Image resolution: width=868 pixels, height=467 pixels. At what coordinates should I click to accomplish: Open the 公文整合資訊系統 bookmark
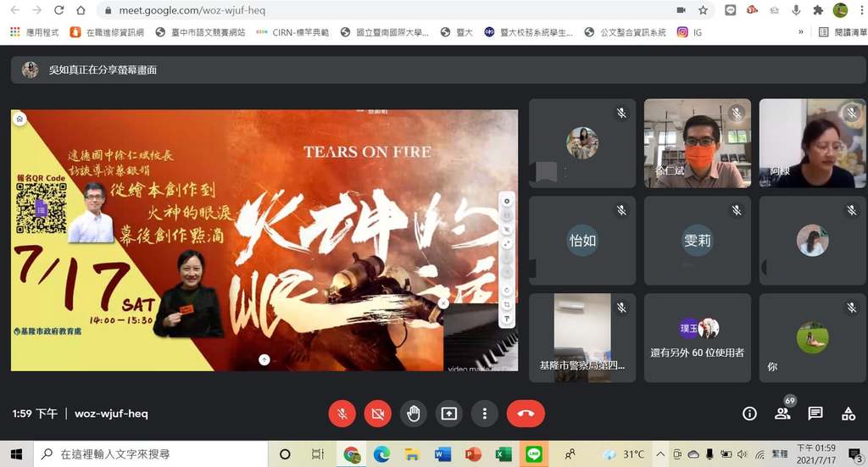point(625,32)
